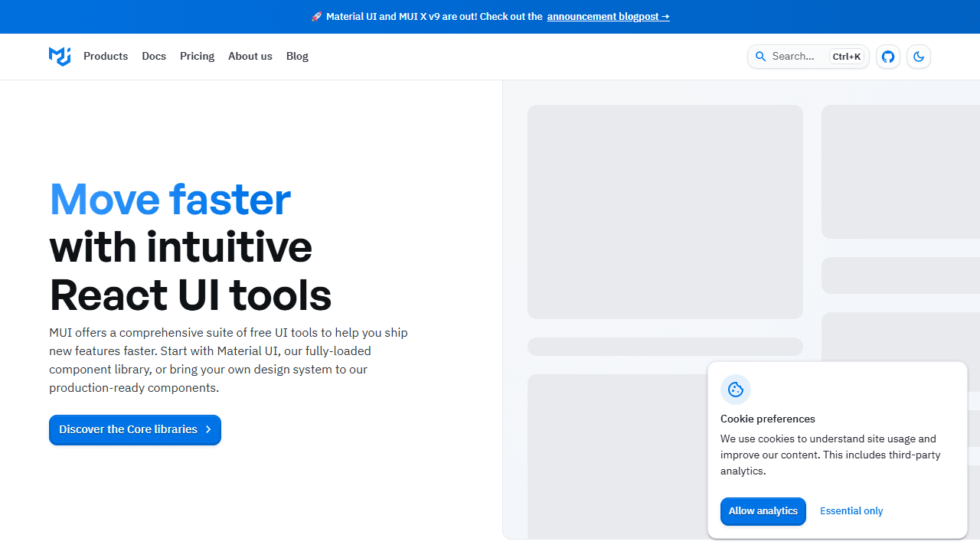The height and width of the screenshot is (551, 980).
Task: Open the Products menu
Action: 106,56
